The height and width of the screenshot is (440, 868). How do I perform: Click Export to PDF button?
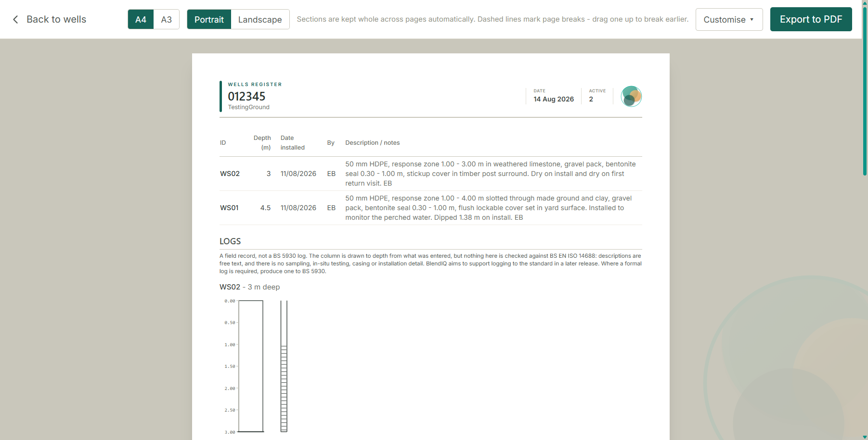click(x=811, y=19)
